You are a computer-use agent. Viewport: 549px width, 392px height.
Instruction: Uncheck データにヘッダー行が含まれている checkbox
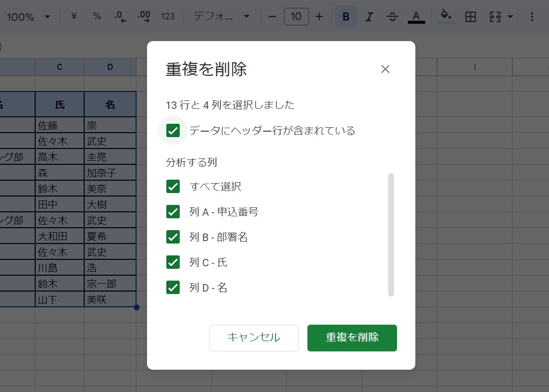click(172, 130)
